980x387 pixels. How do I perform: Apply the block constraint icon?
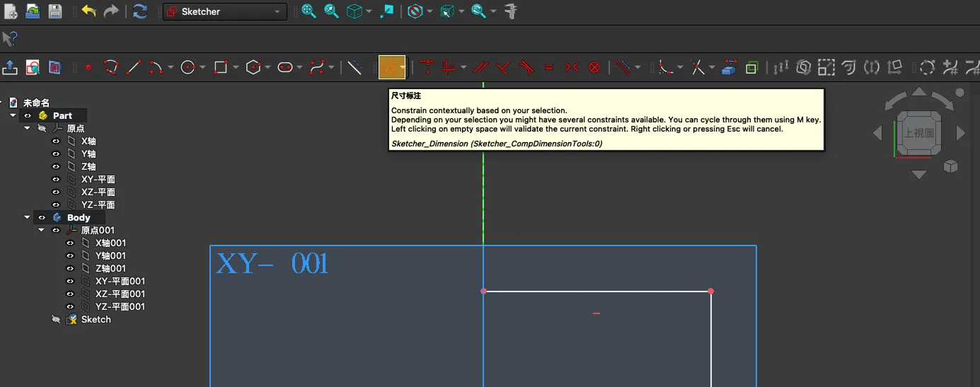(x=594, y=67)
